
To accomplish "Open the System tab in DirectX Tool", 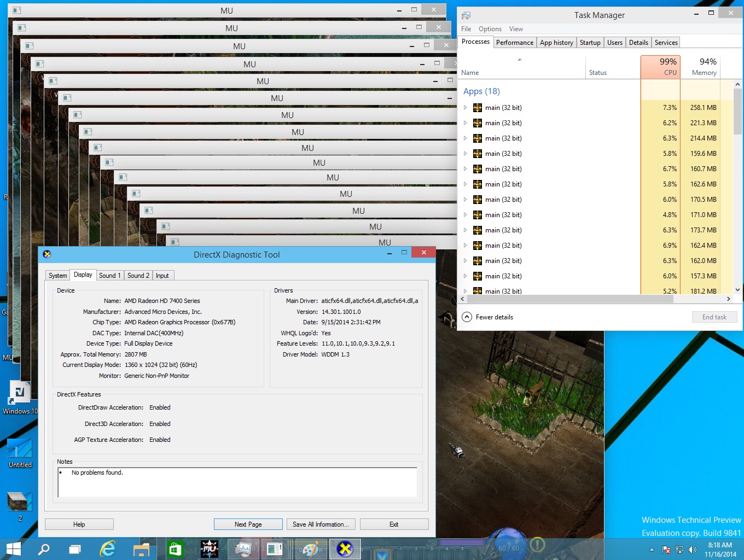I will [x=57, y=276].
